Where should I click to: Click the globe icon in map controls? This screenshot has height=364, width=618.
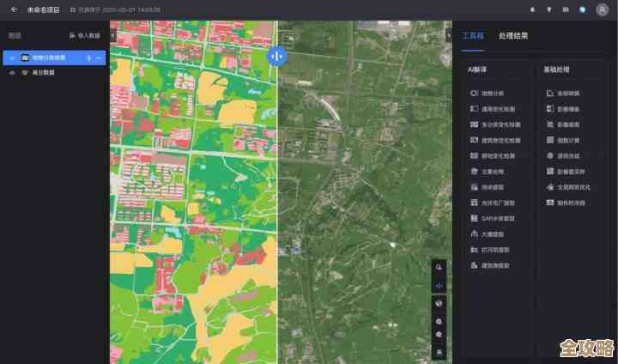439,303
